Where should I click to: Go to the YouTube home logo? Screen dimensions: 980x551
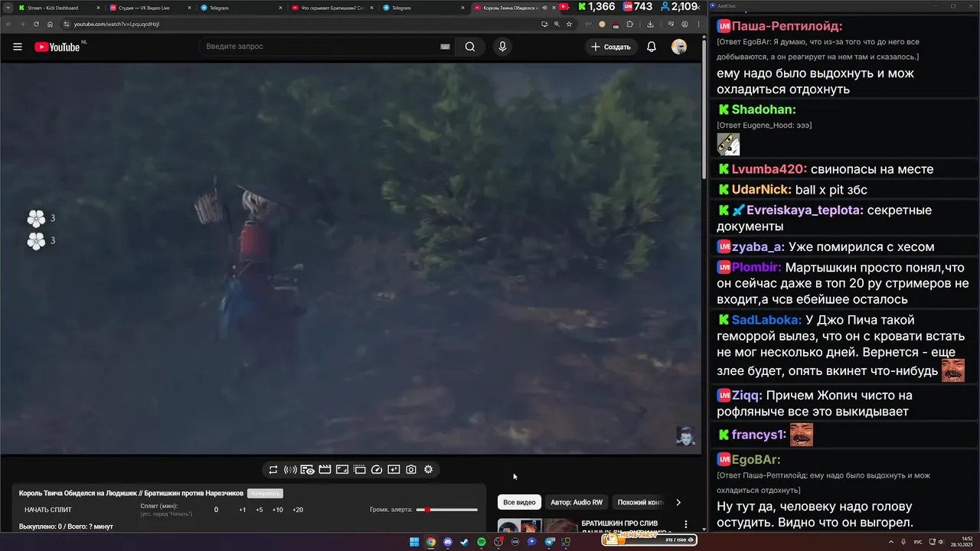[57, 47]
